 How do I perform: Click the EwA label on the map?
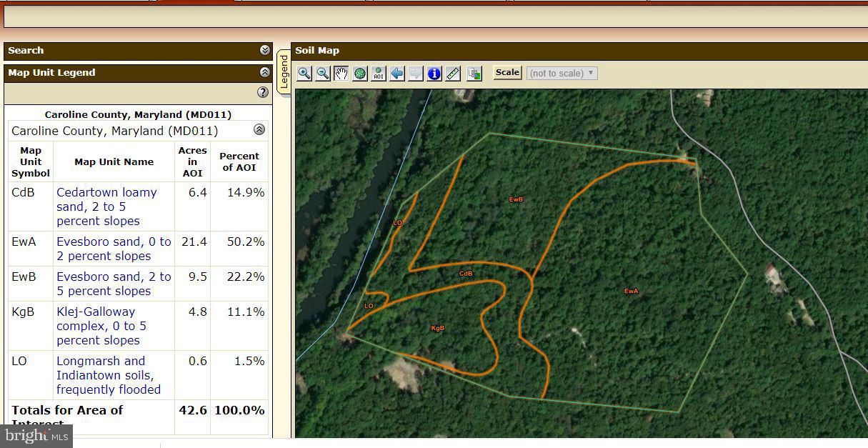(x=631, y=291)
